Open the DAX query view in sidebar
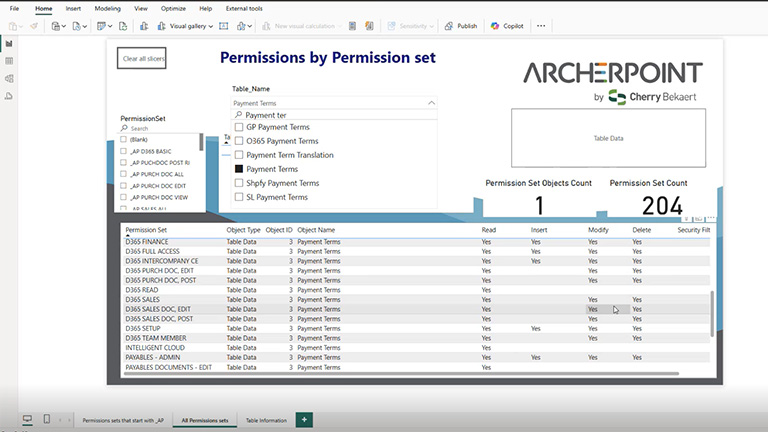The width and height of the screenshot is (768, 432). pyautogui.click(x=9, y=96)
